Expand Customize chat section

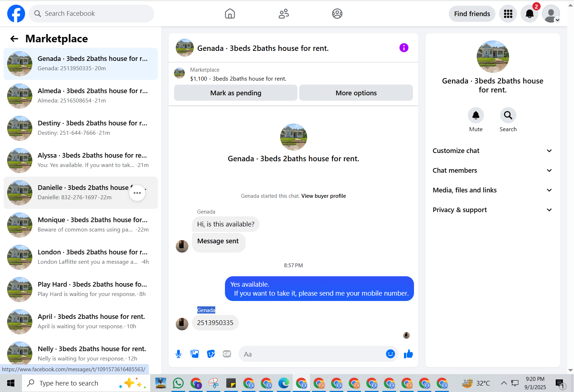point(493,151)
